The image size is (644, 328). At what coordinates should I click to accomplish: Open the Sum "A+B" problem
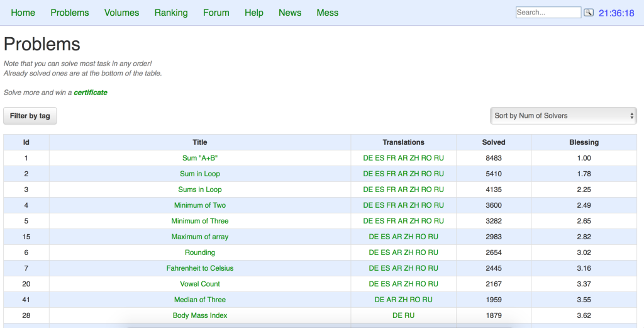point(200,158)
